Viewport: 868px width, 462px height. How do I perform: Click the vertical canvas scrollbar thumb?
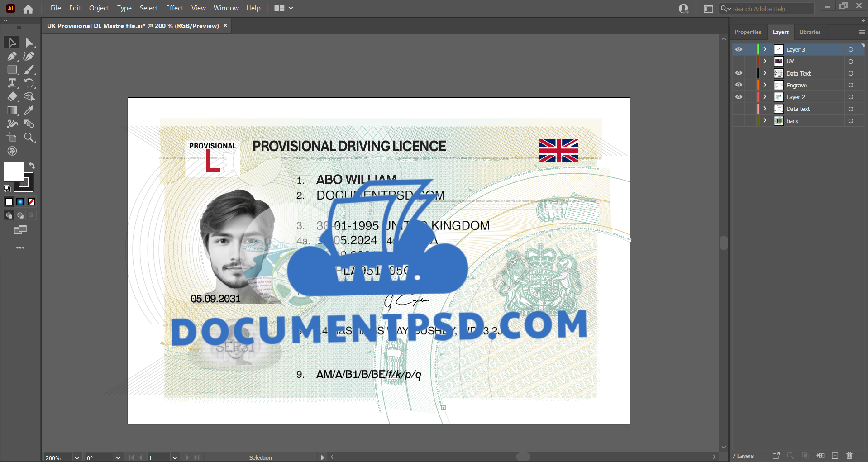coord(724,243)
